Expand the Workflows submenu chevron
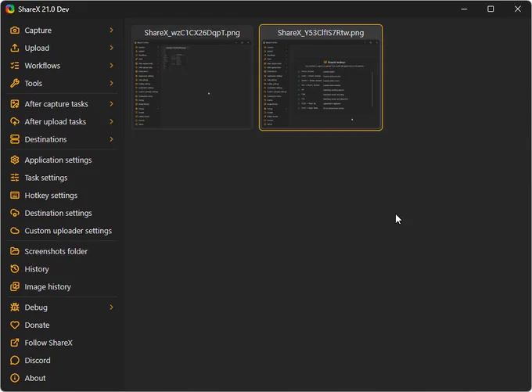This screenshot has width=532, height=392. point(111,66)
